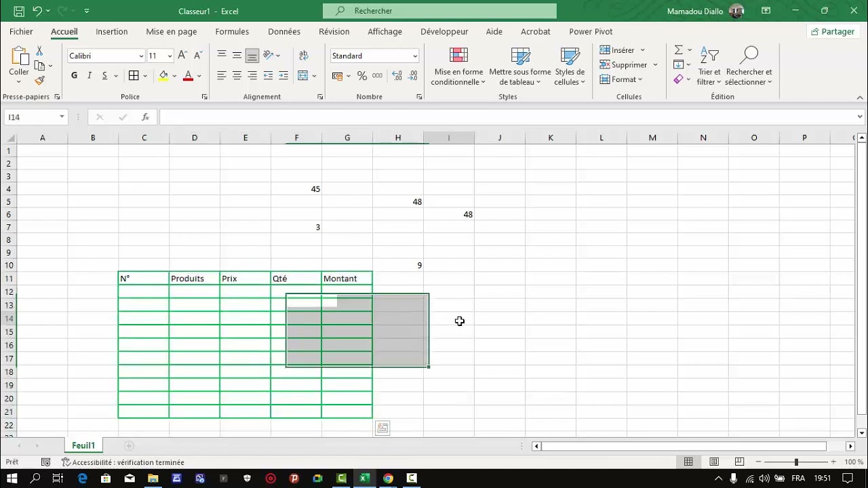The image size is (868, 488).
Task: Increase indent in Alignement group
Action: point(283,76)
